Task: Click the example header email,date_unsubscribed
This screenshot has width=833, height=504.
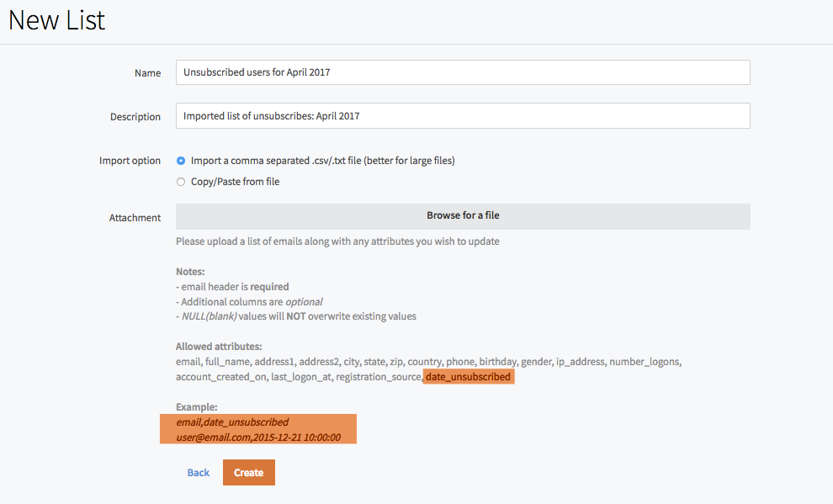Action: point(233,422)
